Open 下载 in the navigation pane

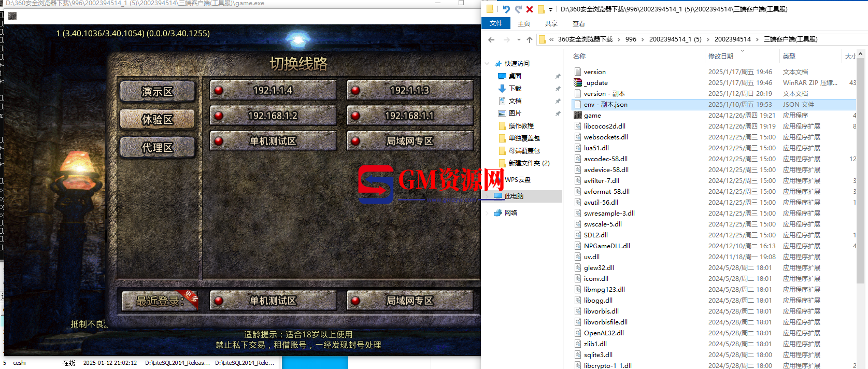point(515,89)
